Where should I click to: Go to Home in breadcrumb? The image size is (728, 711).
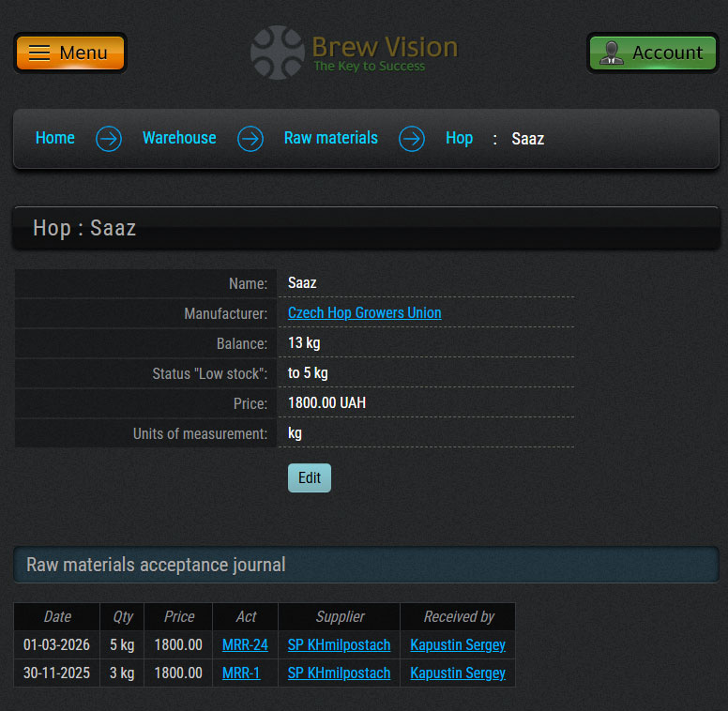pyautogui.click(x=55, y=138)
